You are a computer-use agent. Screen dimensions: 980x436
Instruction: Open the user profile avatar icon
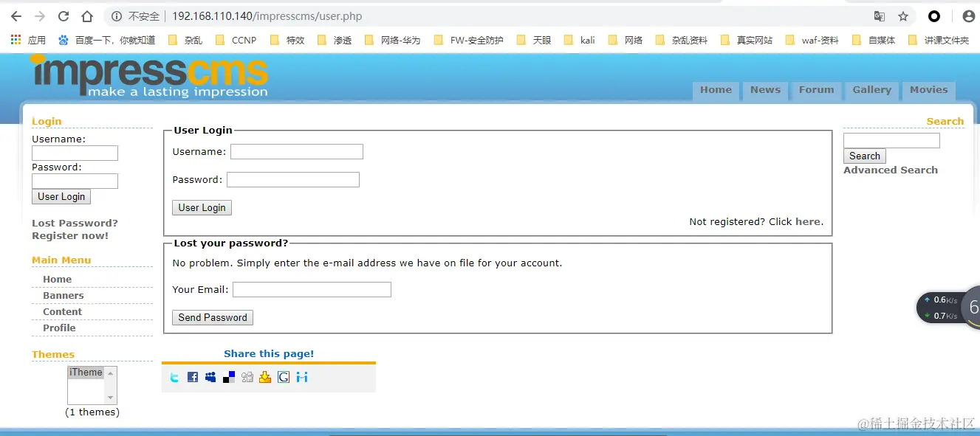pyautogui.click(x=968, y=16)
